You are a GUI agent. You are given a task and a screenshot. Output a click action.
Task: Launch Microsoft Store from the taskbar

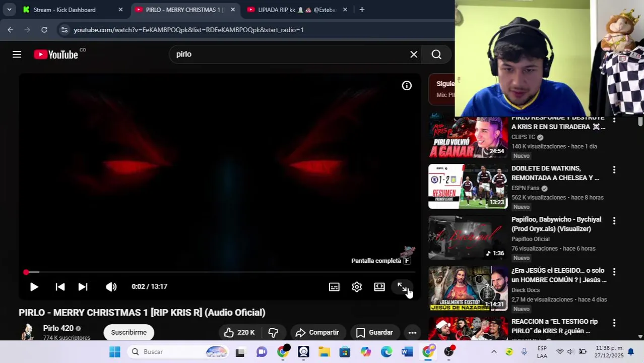pos(345,352)
